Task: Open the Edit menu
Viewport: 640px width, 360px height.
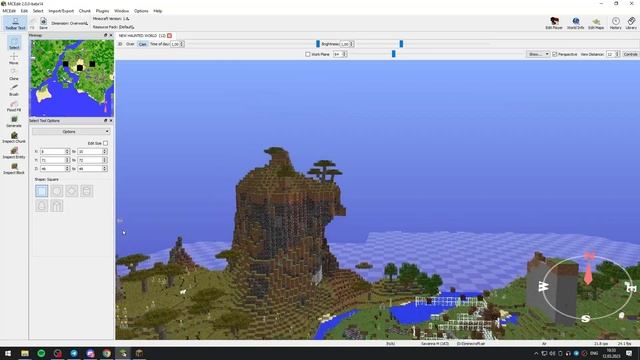Action: [x=24, y=11]
